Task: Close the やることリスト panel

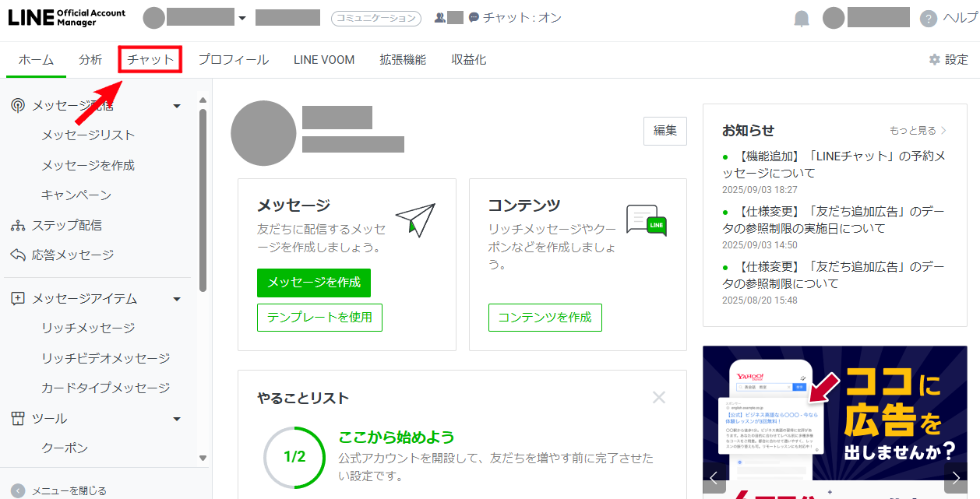Action: tap(659, 398)
